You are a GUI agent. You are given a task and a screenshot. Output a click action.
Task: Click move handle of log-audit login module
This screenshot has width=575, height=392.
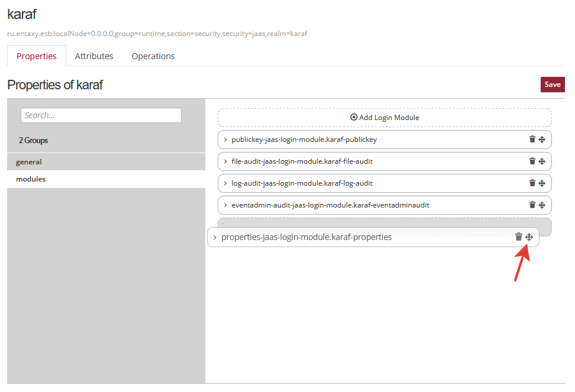click(542, 183)
